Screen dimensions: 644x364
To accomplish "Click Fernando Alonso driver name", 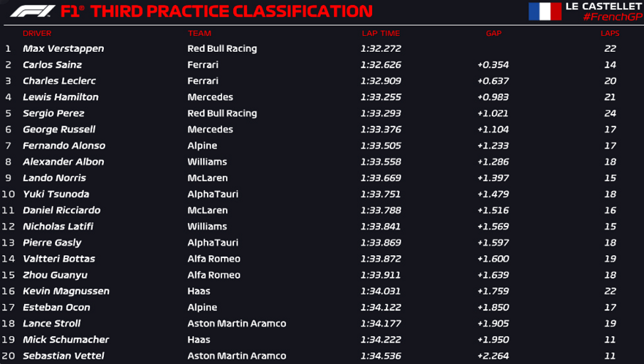I will [64, 145].
